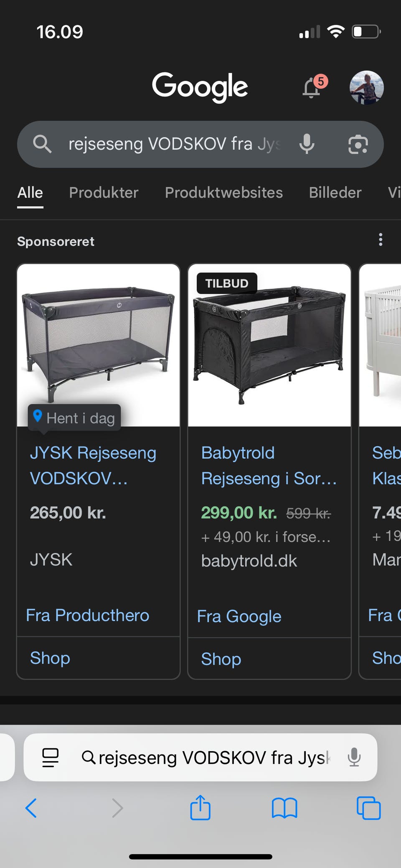Open JYSK Rejseseng VODSKOV product link
Screen dimensions: 401x868
pos(93,466)
